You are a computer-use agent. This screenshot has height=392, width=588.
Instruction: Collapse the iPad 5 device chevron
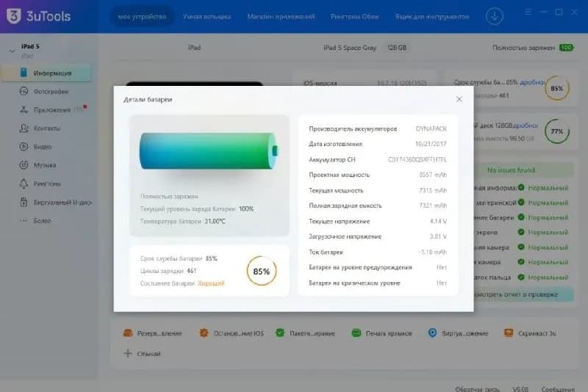(12, 51)
